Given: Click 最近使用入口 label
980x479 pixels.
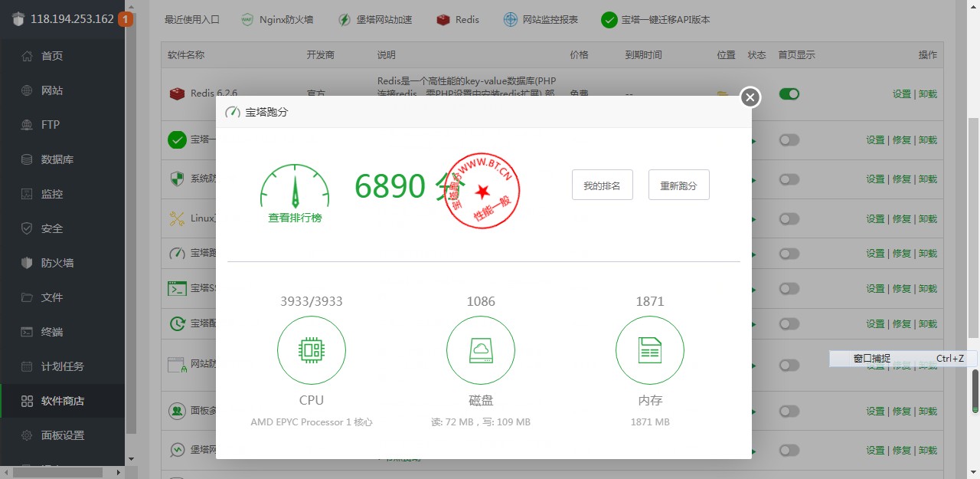Looking at the screenshot, I should pyautogui.click(x=192, y=20).
